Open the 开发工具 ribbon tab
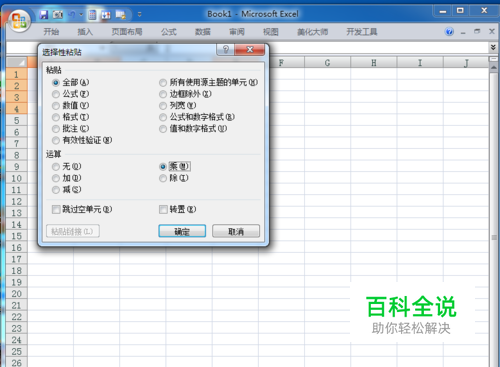 [x=362, y=32]
